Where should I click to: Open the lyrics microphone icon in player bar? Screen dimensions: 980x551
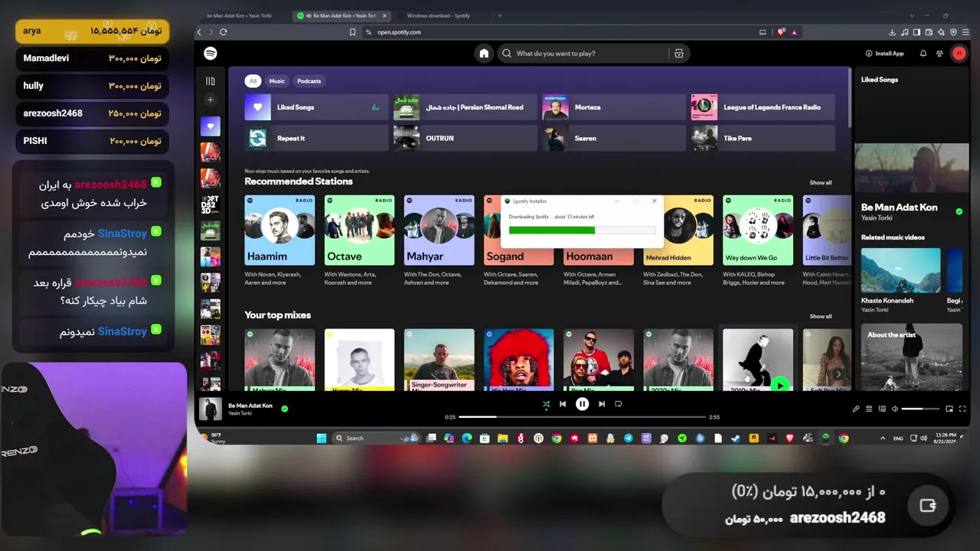point(856,409)
